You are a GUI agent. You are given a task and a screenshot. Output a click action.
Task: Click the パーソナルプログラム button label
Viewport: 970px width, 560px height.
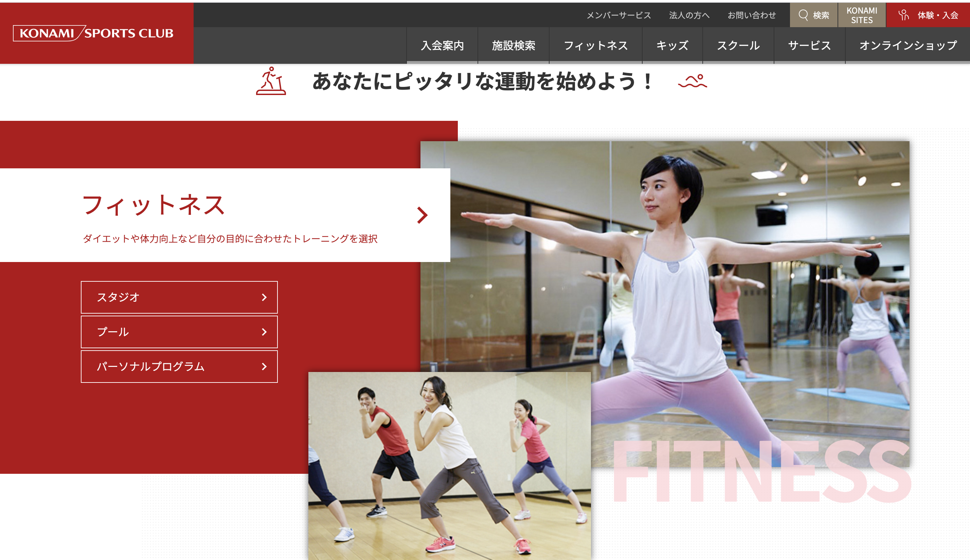click(x=150, y=366)
